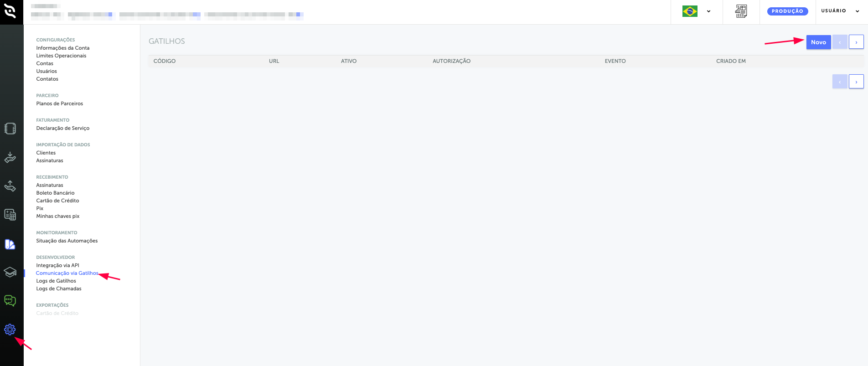Open Informações da Conta
The height and width of the screenshot is (366, 868).
[x=63, y=48]
